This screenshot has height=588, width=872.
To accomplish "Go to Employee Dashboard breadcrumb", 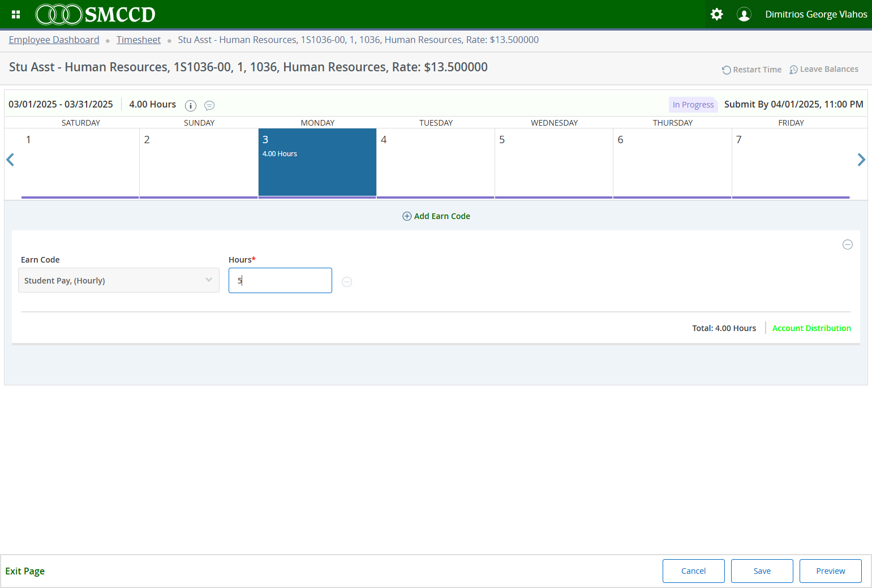I will click(54, 40).
